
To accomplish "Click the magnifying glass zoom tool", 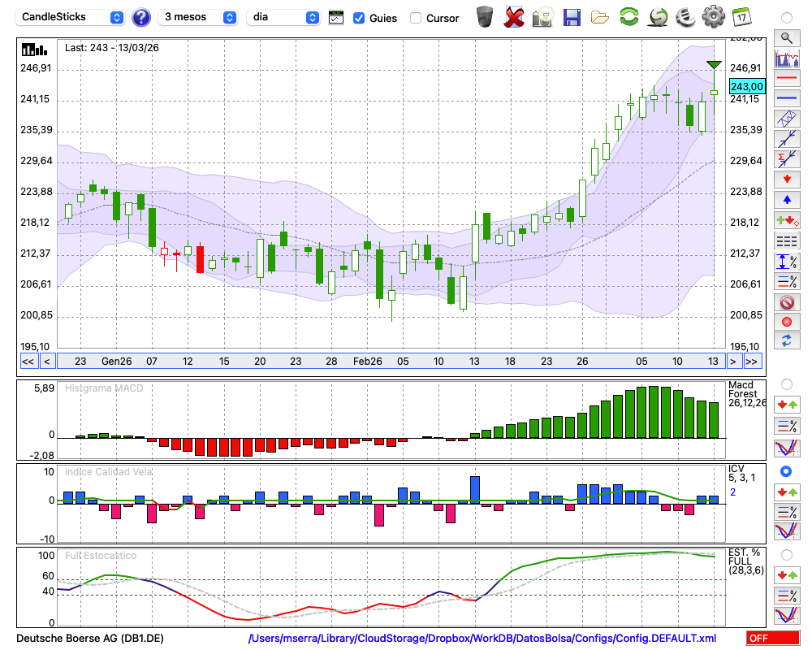I will click(785, 37).
